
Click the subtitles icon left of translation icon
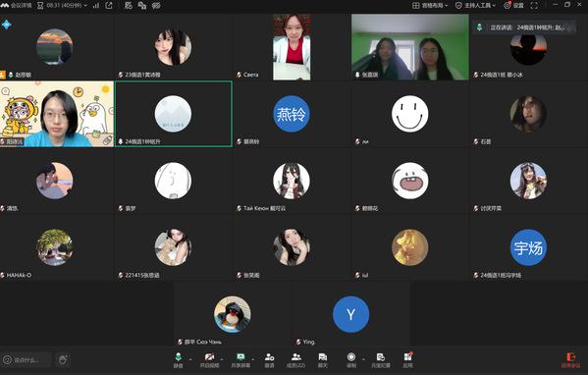click(129, 5)
